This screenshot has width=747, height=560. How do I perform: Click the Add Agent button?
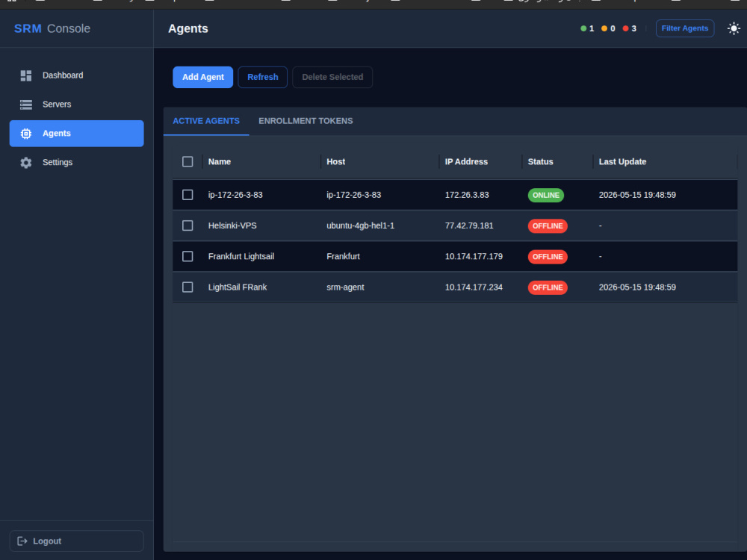pos(203,77)
